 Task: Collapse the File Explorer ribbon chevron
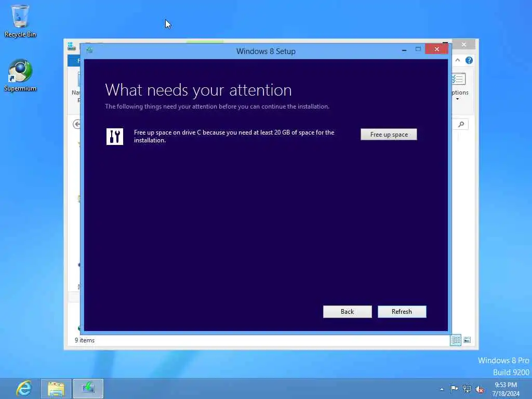click(458, 60)
